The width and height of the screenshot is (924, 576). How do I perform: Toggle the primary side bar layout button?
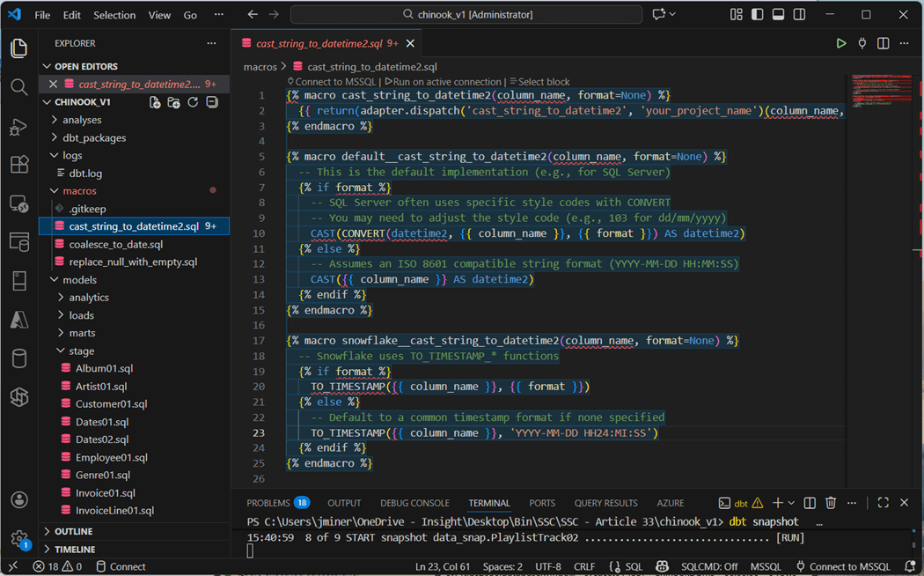757,15
